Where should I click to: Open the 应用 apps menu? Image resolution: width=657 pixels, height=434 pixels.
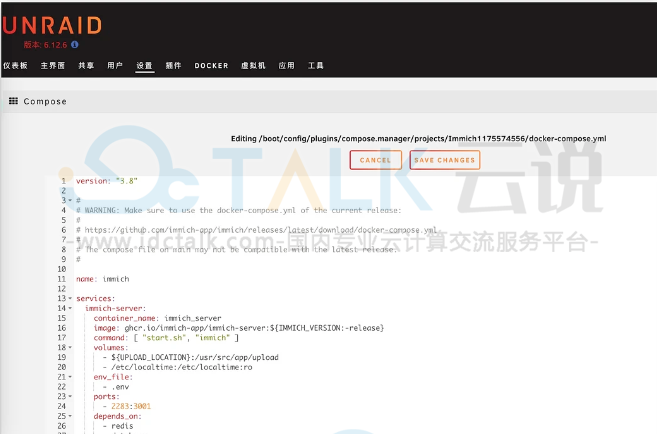point(287,65)
